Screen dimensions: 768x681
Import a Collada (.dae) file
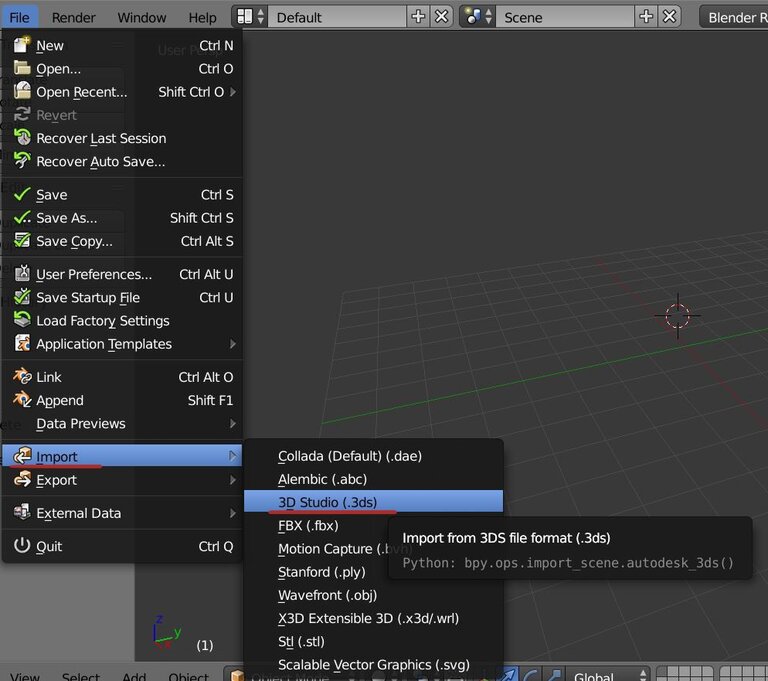[374, 456]
